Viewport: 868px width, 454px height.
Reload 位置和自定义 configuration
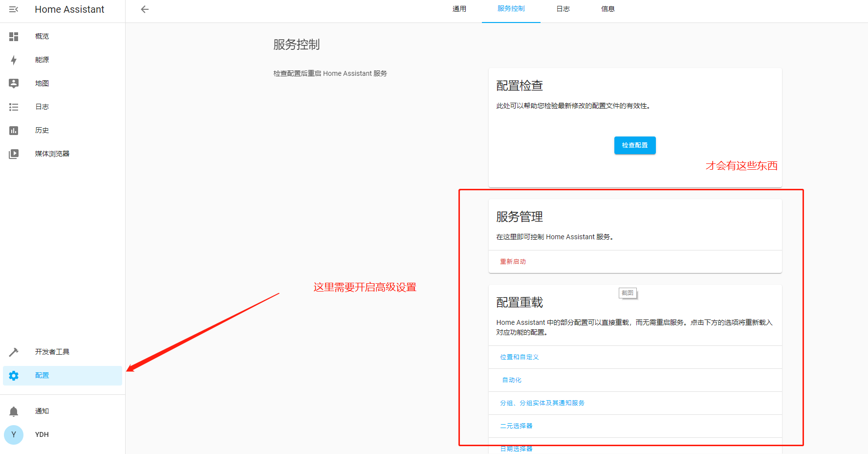click(520, 357)
